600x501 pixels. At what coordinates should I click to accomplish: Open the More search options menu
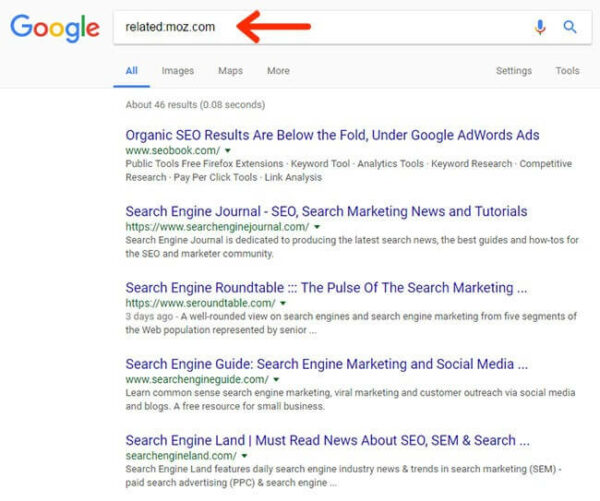[278, 71]
